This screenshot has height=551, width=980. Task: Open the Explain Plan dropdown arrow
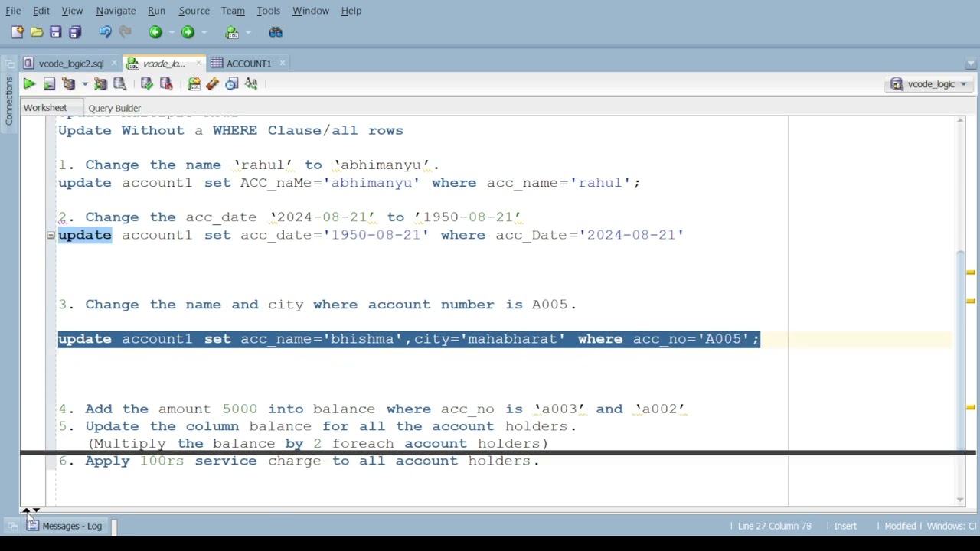click(83, 84)
